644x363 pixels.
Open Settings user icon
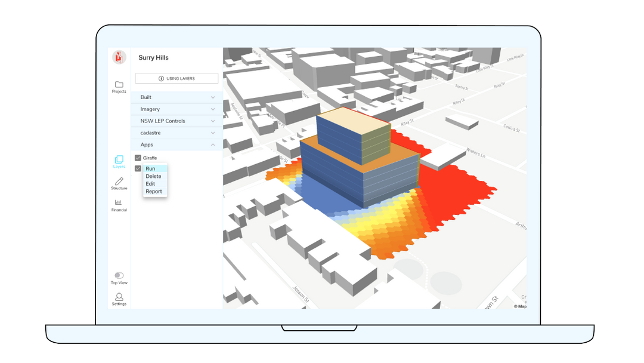(x=119, y=297)
